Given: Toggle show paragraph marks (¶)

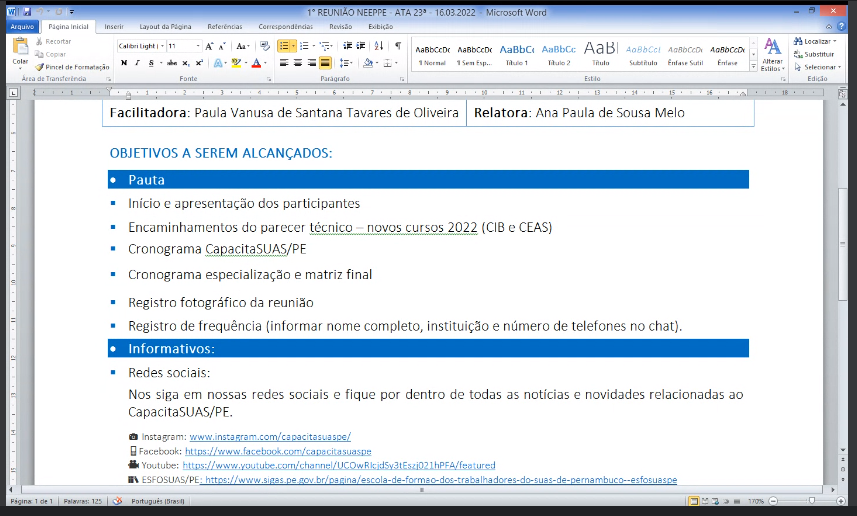Looking at the screenshot, I should 398,46.
